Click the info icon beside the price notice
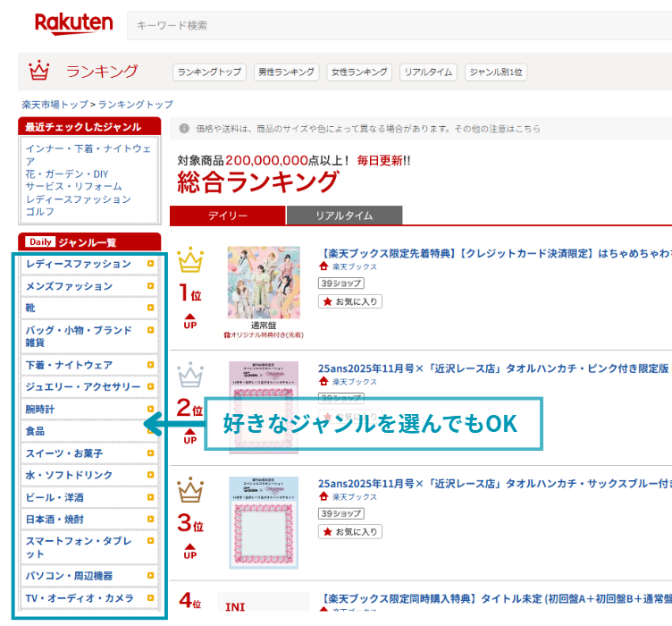Screen dimensions: 672x626 [x=184, y=128]
